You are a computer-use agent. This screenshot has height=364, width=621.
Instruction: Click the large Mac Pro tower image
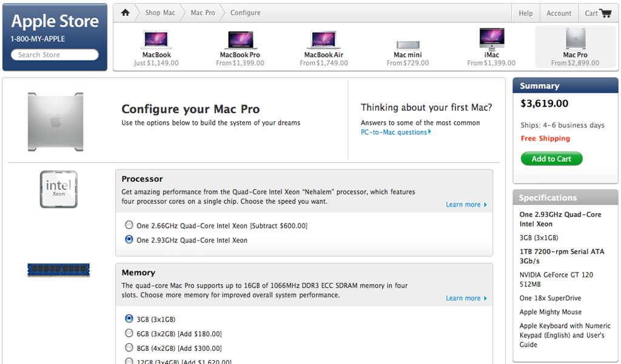tap(55, 122)
